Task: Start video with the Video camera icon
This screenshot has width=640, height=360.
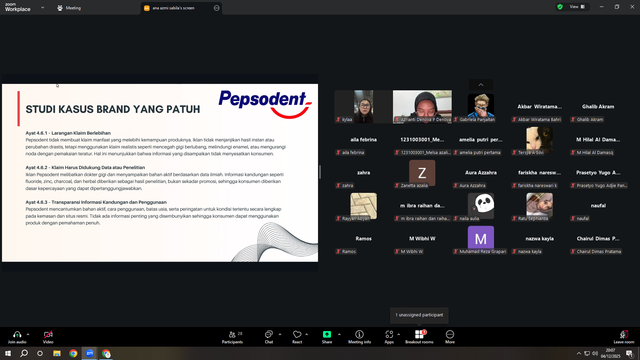Action: (x=48, y=334)
